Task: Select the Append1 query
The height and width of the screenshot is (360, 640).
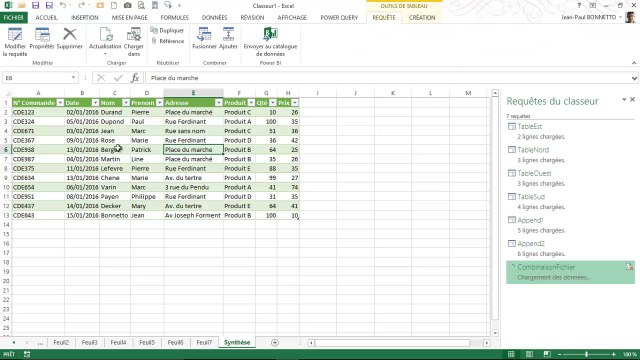Action: [571, 225]
